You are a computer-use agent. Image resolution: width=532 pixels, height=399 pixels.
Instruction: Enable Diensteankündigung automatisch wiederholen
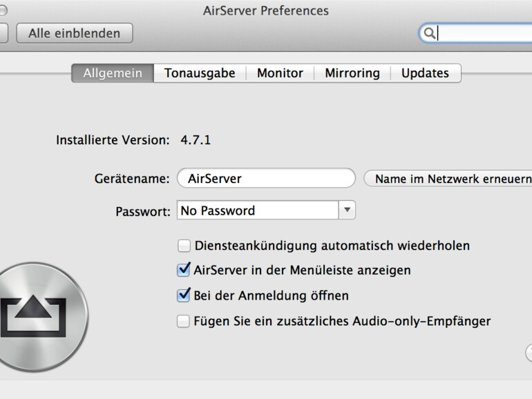[x=184, y=246]
